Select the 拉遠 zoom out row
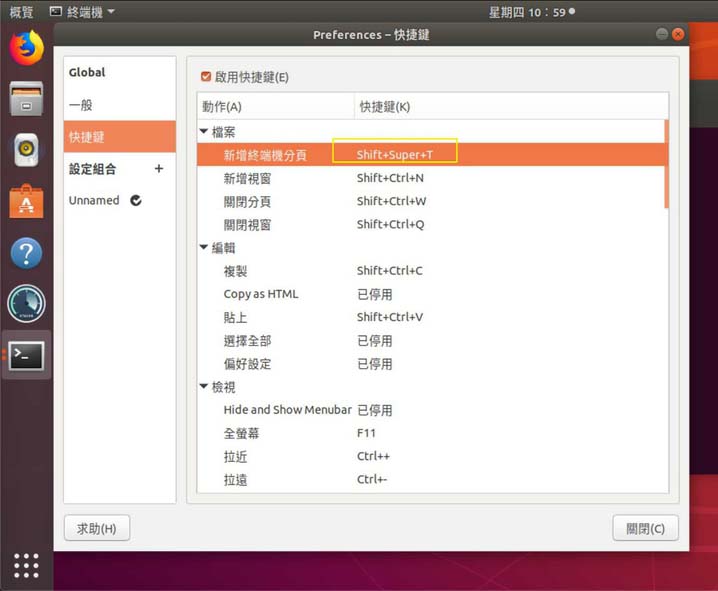 (x=433, y=480)
